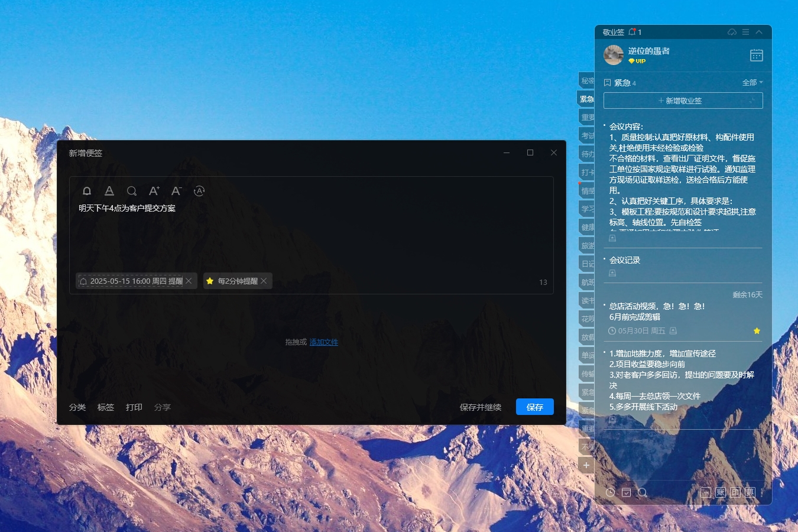This screenshot has width=798, height=532.
Task: Click the circled A format icon in the editor toolbar
Action: [199, 191]
